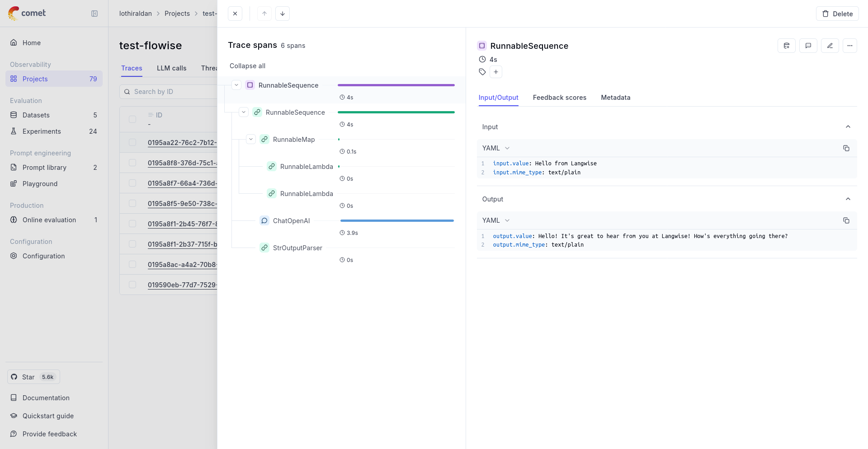Open comments with the chat bubble icon
The width and height of the screenshot is (868, 449).
pos(808,46)
